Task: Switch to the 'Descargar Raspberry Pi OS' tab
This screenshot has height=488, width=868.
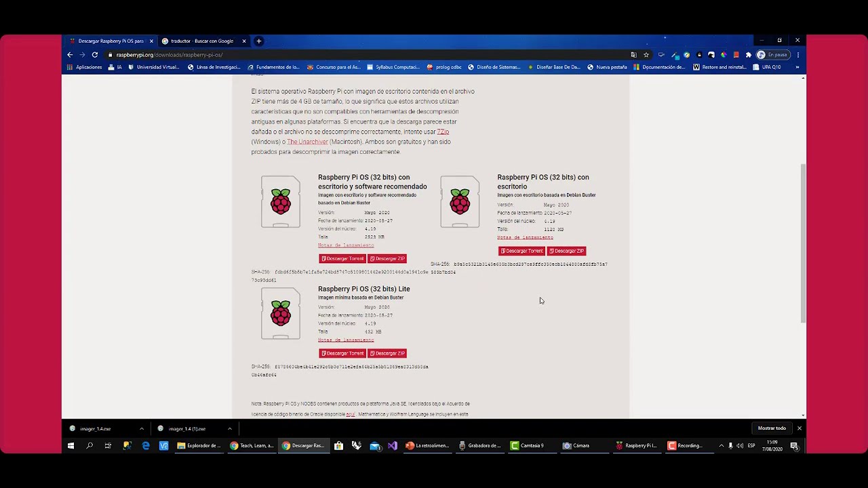Action: pyautogui.click(x=111, y=41)
